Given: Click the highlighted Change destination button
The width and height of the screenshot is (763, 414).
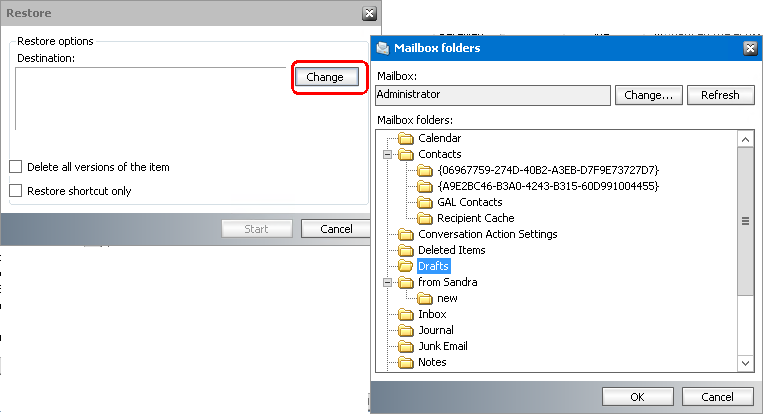Looking at the screenshot, I should 327,77.
